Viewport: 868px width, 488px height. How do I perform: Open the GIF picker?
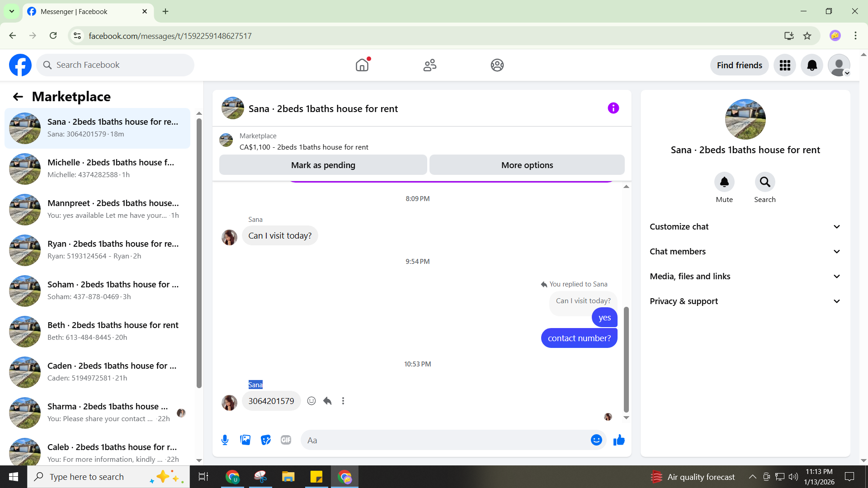[x=286, y=440]
